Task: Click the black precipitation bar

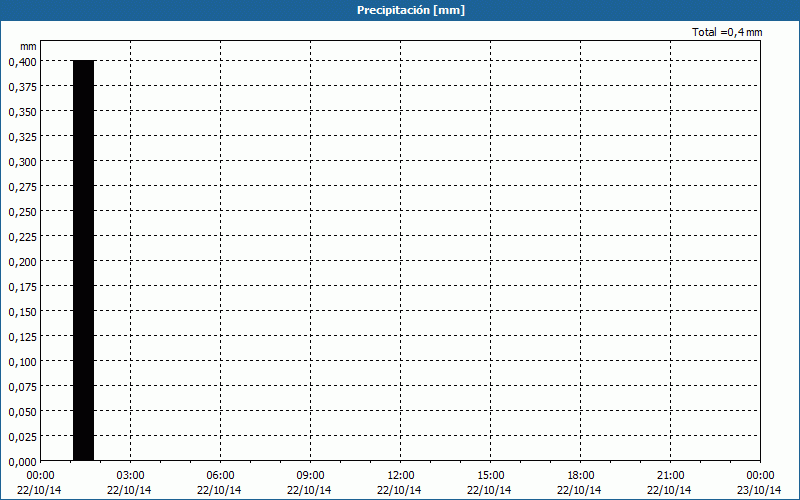Action: click(x=84, y=260)
